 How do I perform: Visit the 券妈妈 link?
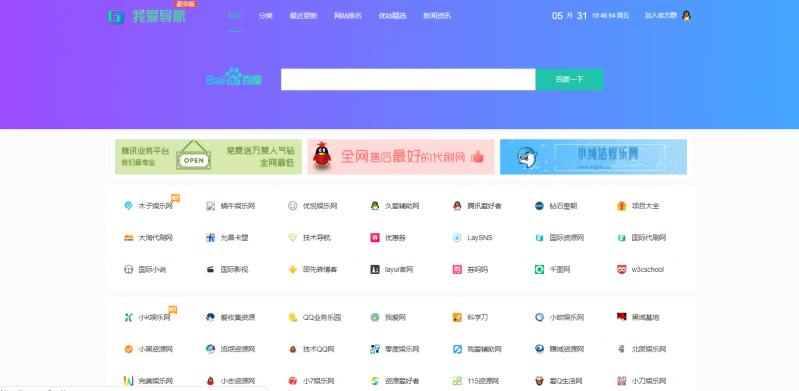click(477, 269)
